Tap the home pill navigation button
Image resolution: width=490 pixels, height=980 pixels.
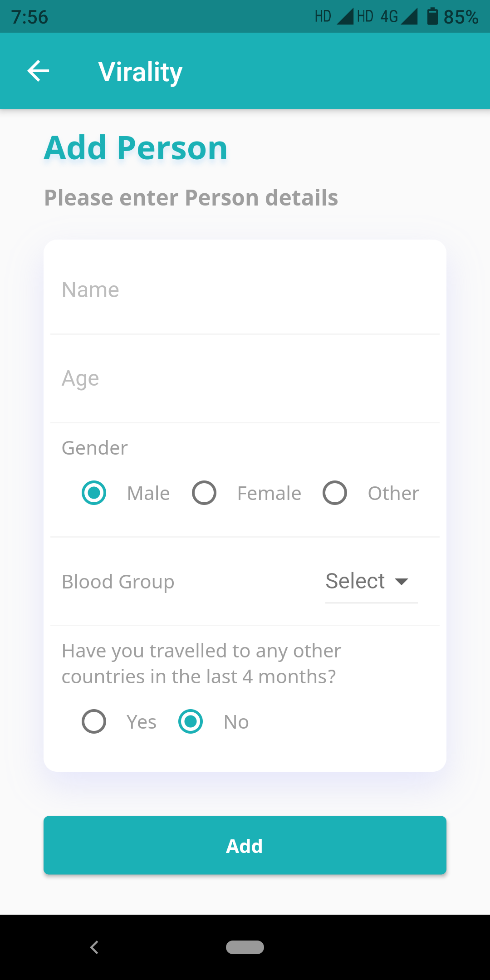(x=245, y=947)
